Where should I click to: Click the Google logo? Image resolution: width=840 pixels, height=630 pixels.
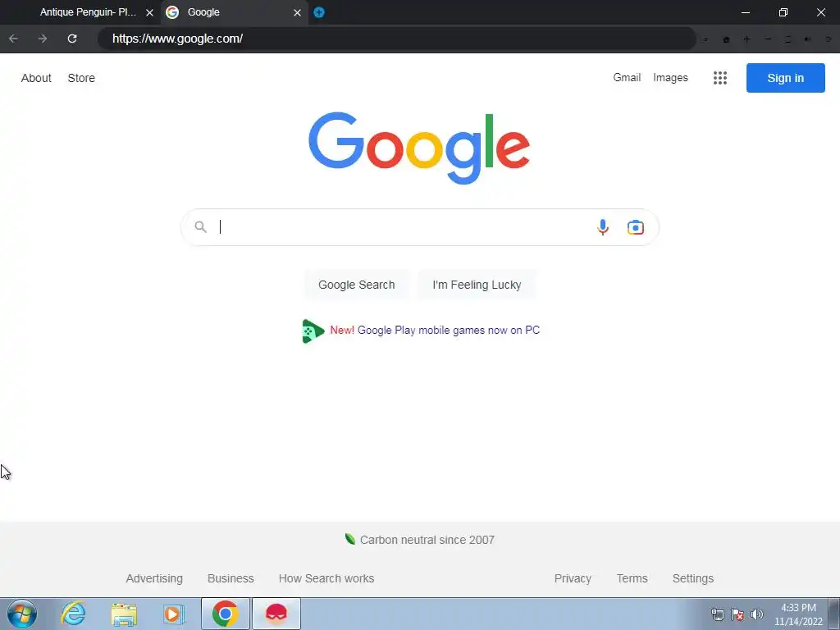pyautogui.click(x=419, y=148)
